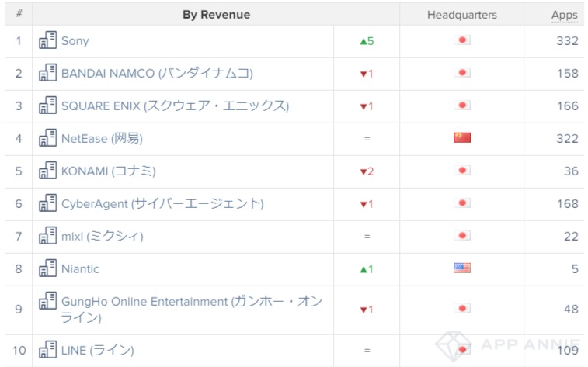Click the building icon beside Niantic
Image resolution: width=588 pixels, height=367 pixels.
click(48, 268)
